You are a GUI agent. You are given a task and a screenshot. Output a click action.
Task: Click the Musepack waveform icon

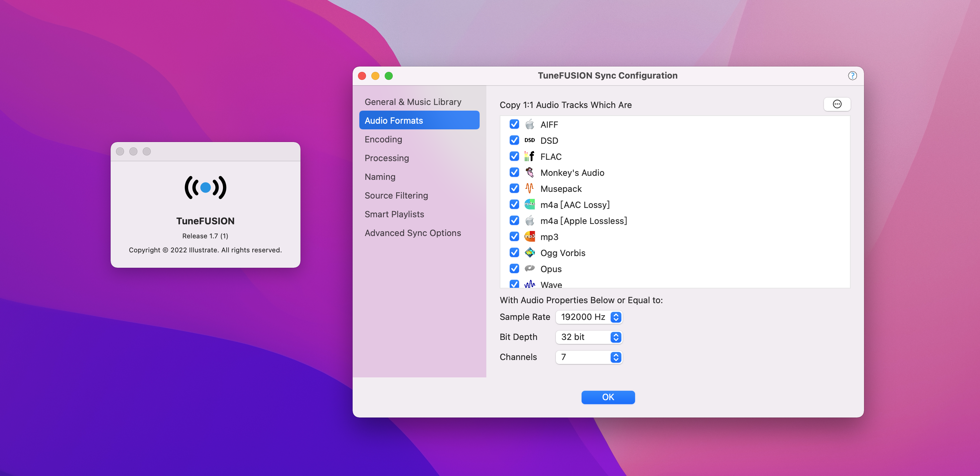(x=529, y=188)
